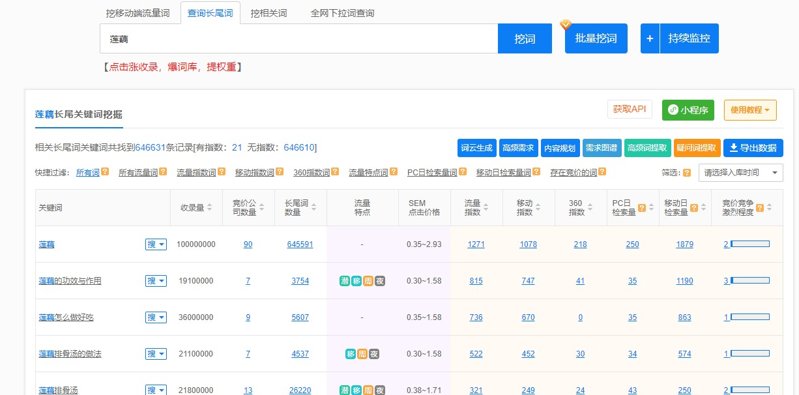Screen dimensions: 799x395
Task: Click help icon in 竞价竞争激烈程度 column header
Action: pos(760,207)
